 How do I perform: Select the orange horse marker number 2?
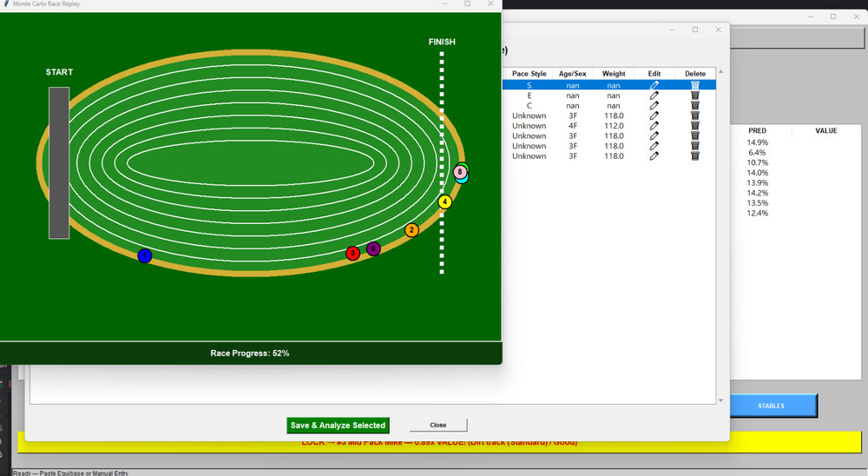[411, 230]
